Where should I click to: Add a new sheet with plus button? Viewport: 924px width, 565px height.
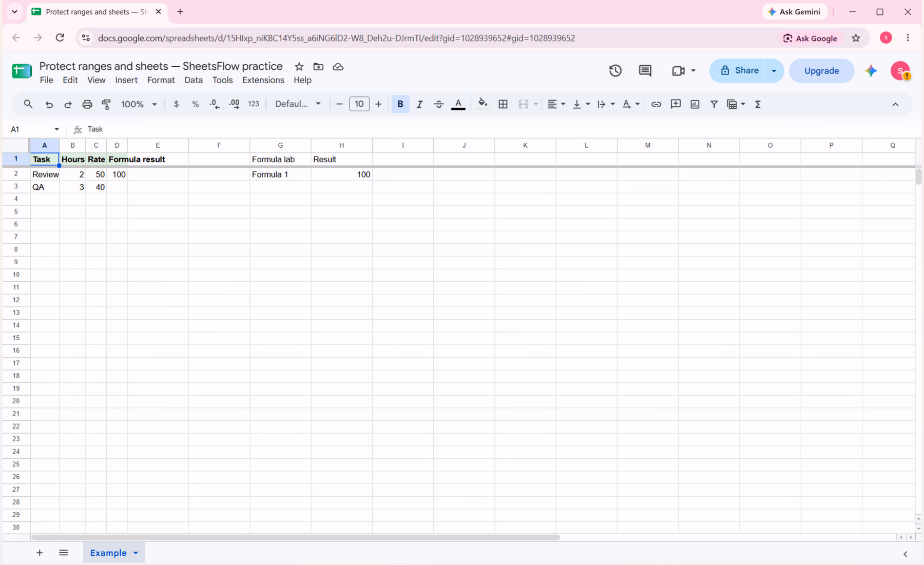point(40,553)
